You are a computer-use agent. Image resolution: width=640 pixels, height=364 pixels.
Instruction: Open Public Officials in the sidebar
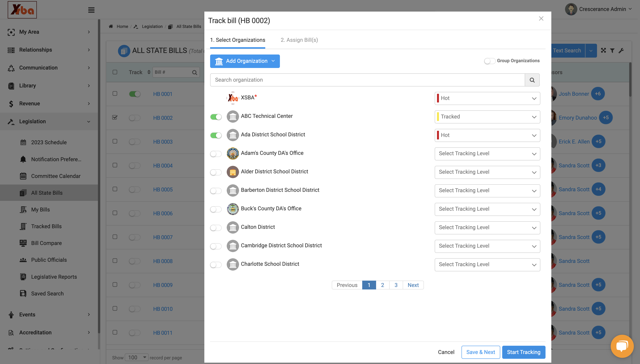coord(49,260)
